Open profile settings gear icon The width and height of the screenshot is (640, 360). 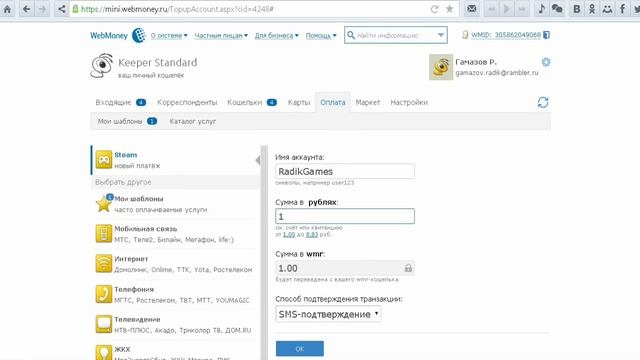(x=546, y=62)
